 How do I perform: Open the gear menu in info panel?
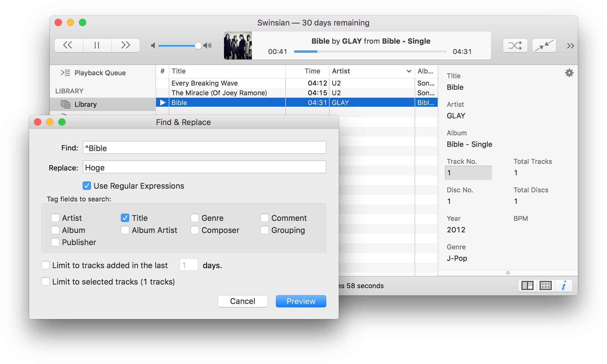point(569,73)
